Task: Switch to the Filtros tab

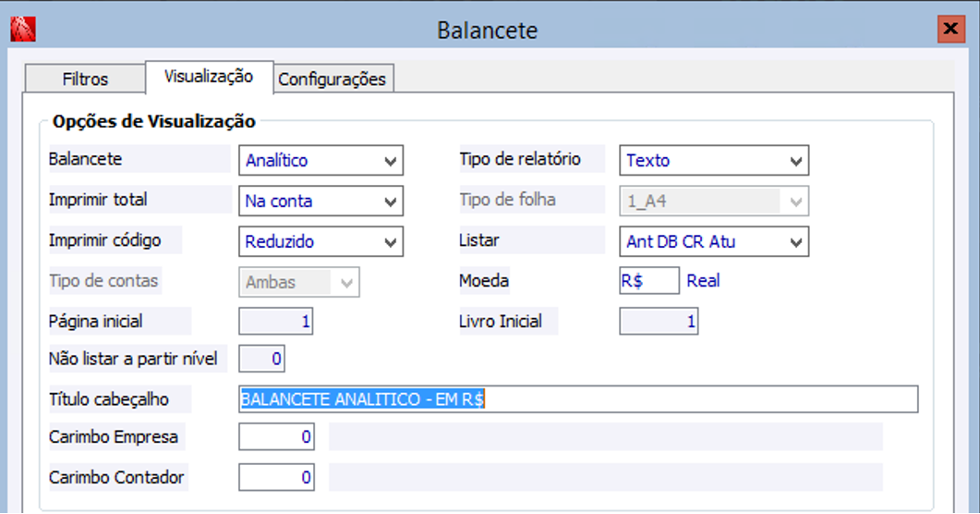Action: pos(85,79)
